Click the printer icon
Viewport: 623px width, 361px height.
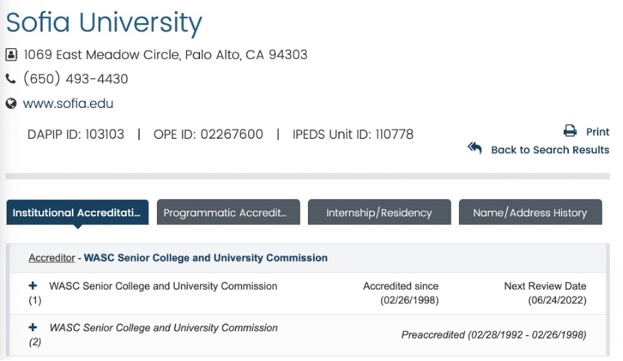pos(570,131)
